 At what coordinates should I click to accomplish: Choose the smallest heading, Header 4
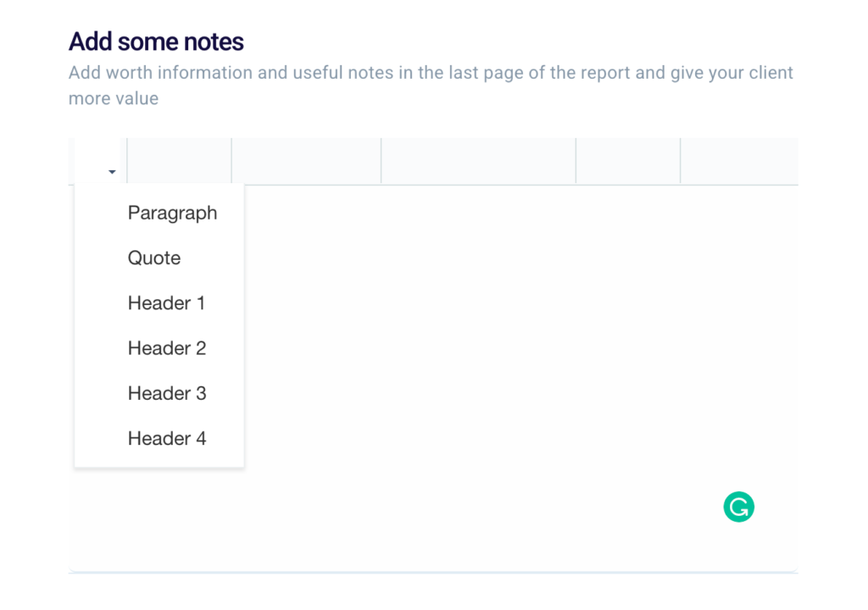pos(167,438)
